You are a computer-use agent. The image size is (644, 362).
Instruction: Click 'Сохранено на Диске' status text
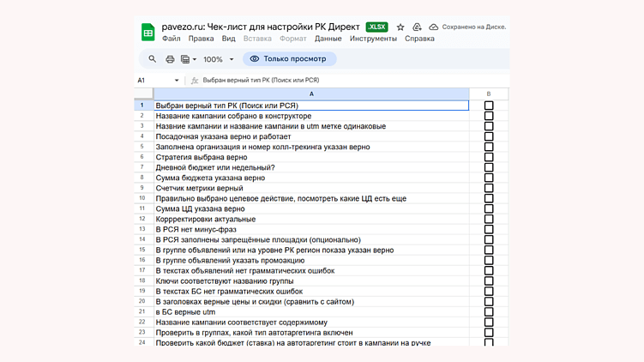click(x=474, y=27)
